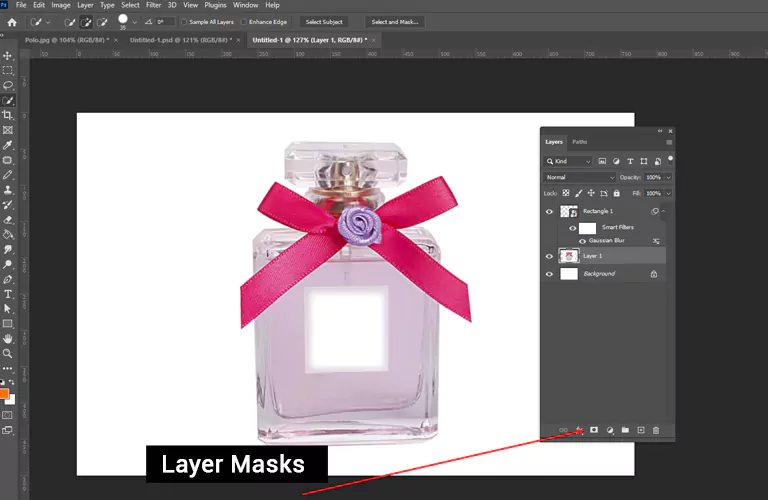Click the Delete layer trash icon
768x500 pixels.
click(x=656, y=430)
